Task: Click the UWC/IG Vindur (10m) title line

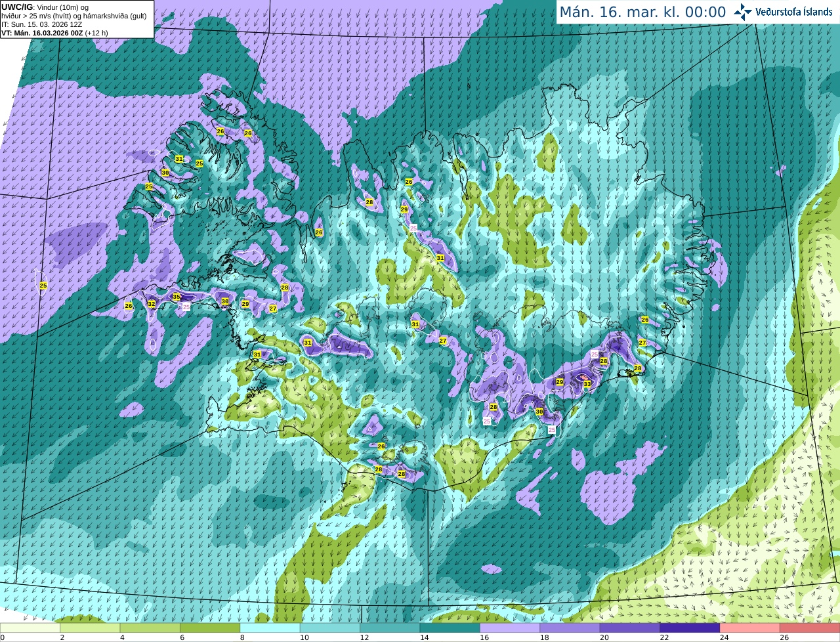Action: coord(46,7)
